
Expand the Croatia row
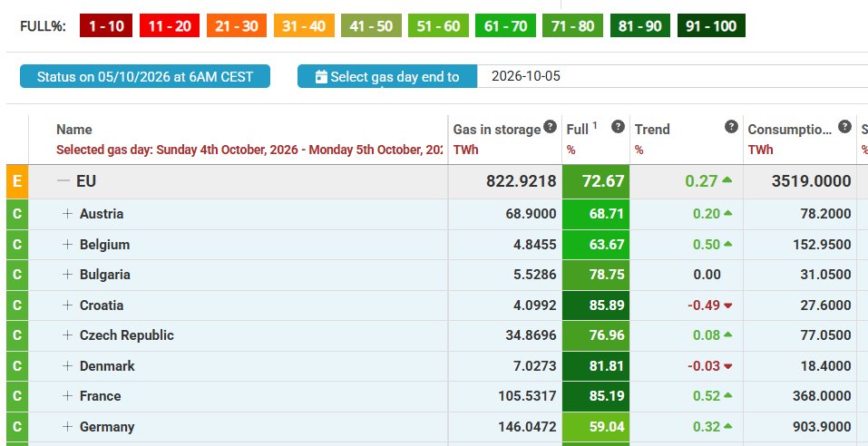[67, 305]
